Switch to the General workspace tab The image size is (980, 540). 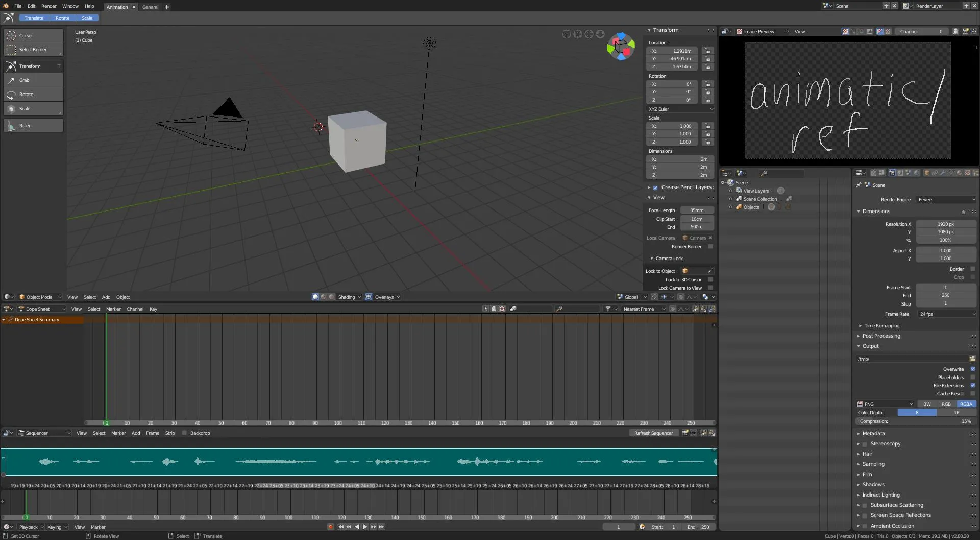150,7
